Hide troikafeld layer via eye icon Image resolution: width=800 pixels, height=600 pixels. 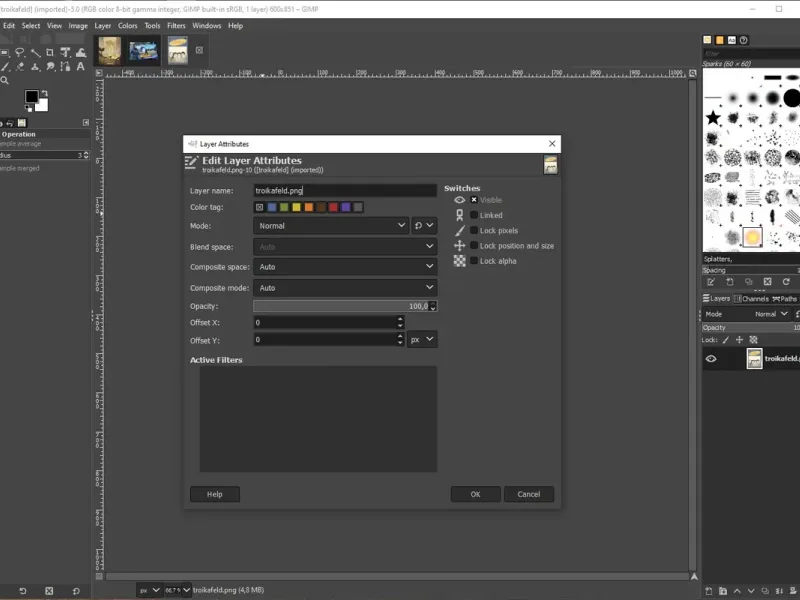point(711,359)
